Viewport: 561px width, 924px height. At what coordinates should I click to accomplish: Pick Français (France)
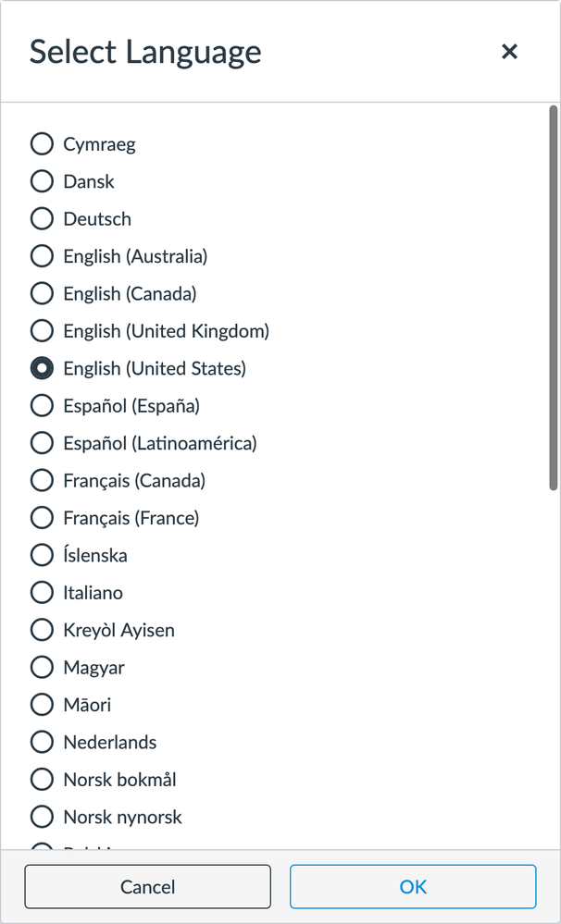[42, 518]
